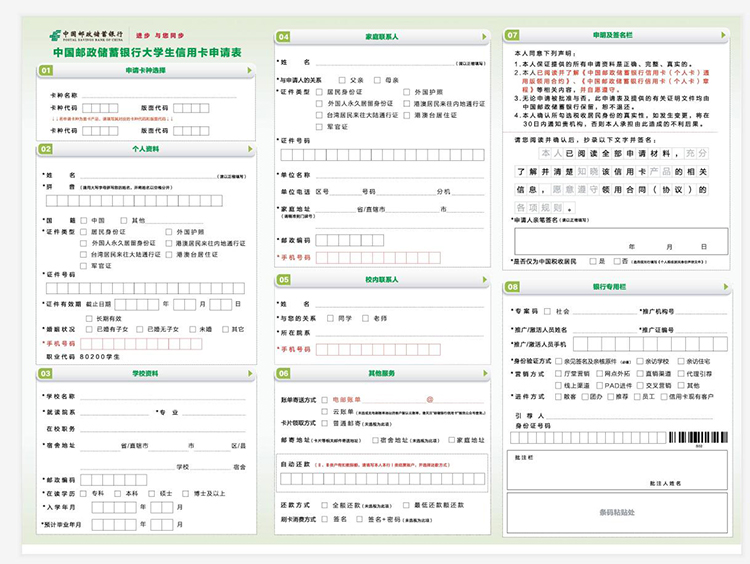Click the 学校名称 input line
The height and width of the screenshot is (564, 750).
tap(163, 397)
